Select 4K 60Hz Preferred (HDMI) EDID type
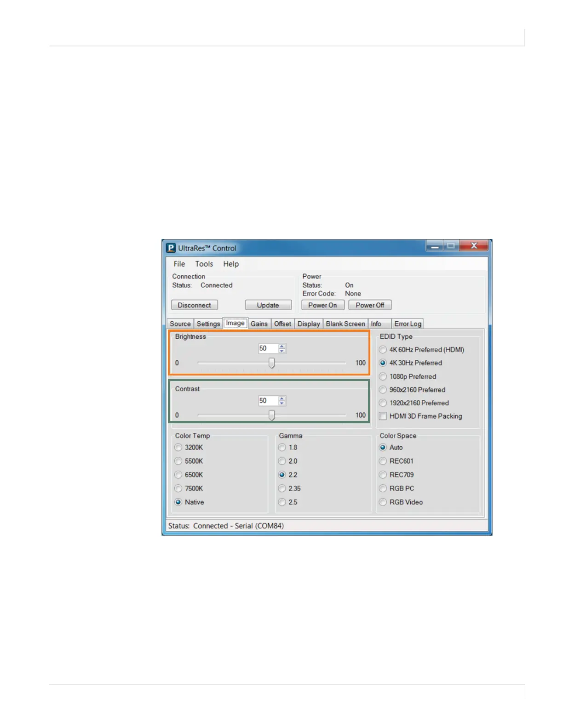The image size is (563, 728). 422,350
